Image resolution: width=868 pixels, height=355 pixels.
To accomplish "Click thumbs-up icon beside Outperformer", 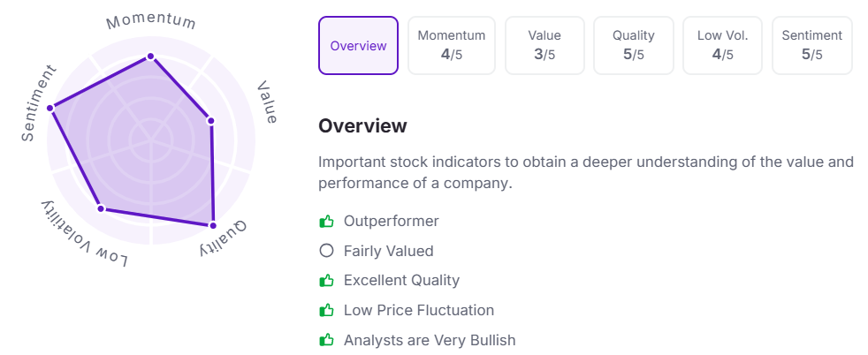I will click(326, 221).
